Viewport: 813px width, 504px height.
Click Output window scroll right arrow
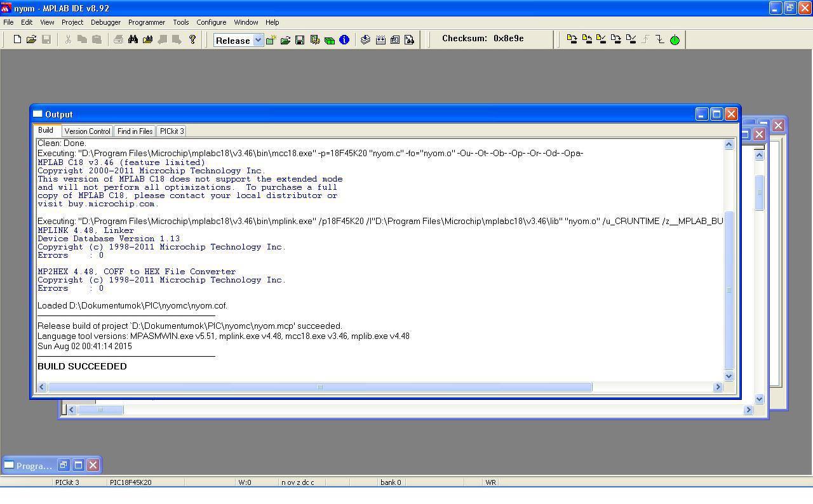pyautogui.click(x=718, y=387)
